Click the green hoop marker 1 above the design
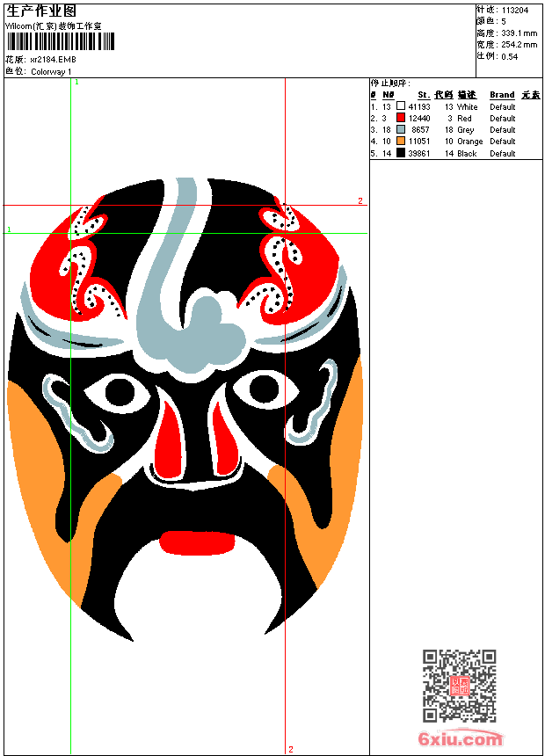This screenshot has width=545, height=756. click(76, 83)
